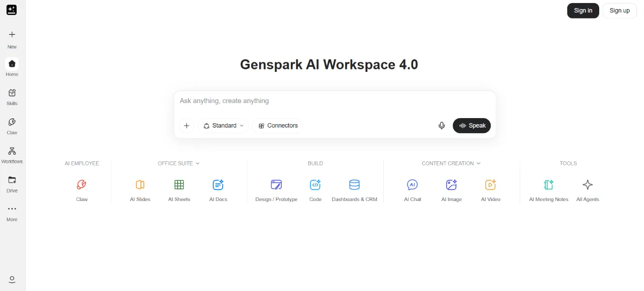644x291 pixels.
Task: Open Dashboards & CRM
Action: 354,190
